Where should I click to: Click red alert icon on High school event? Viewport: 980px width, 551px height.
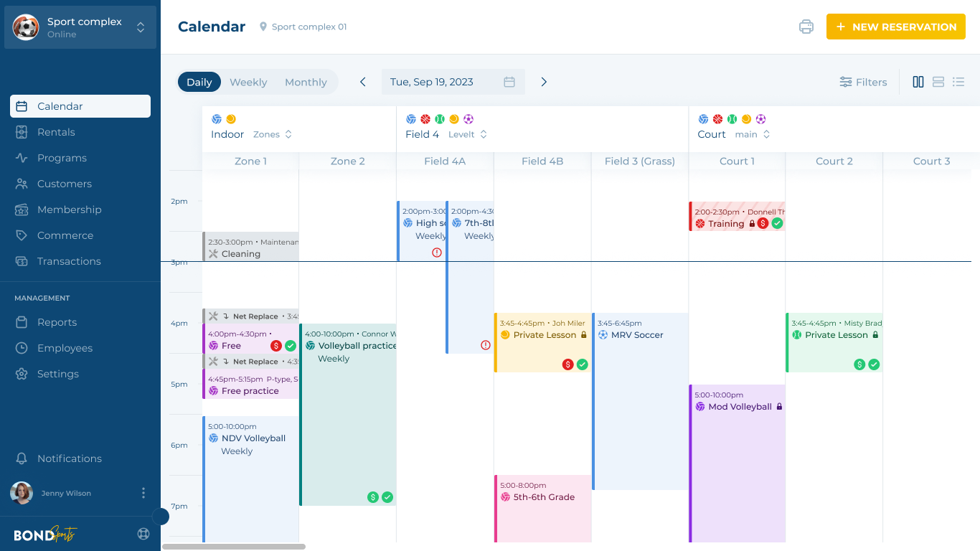point(437,253)
